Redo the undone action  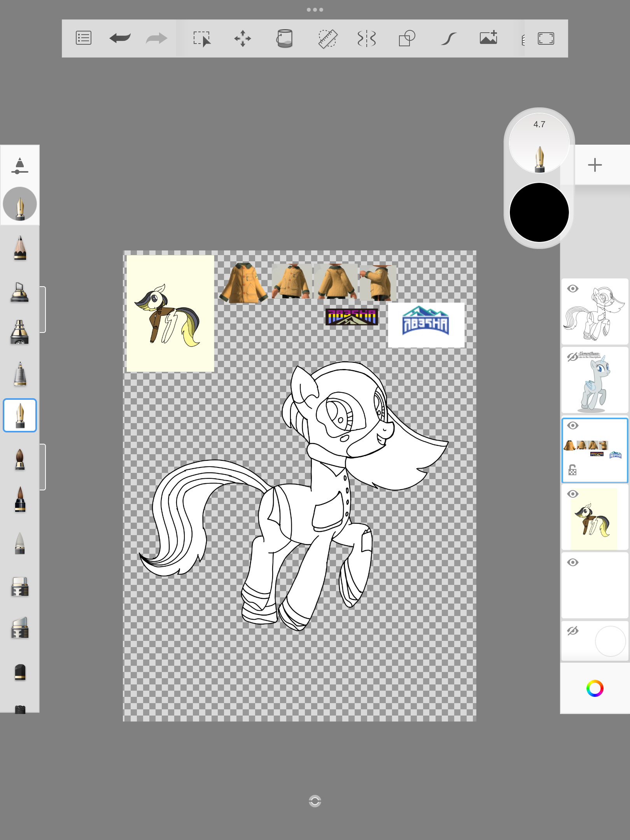pos(157,38)
